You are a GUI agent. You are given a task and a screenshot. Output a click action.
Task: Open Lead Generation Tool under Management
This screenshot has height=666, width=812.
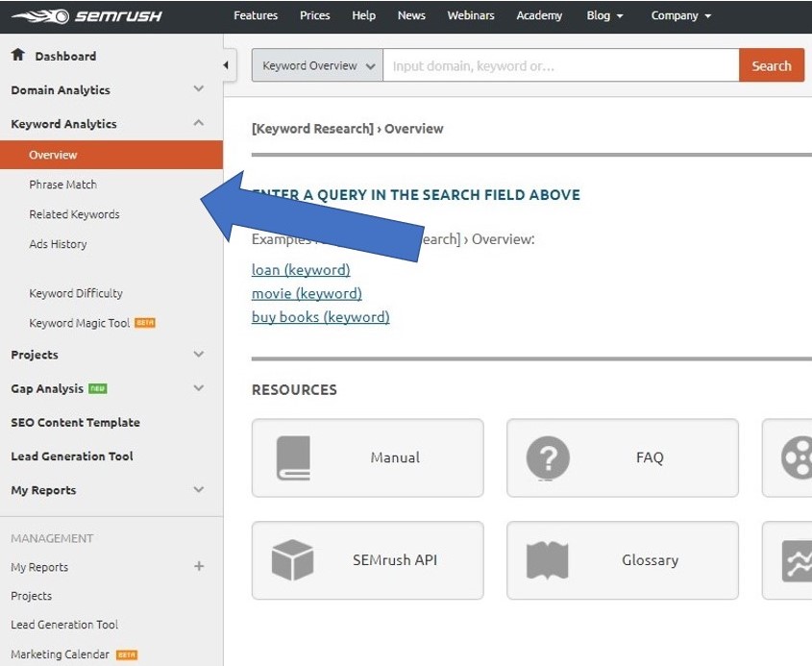[64, 625]
